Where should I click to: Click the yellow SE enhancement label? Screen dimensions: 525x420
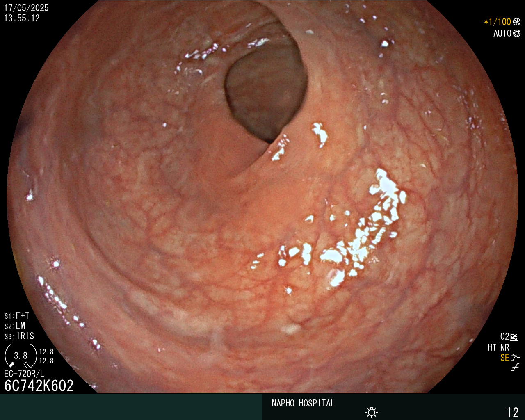(504, 358)
